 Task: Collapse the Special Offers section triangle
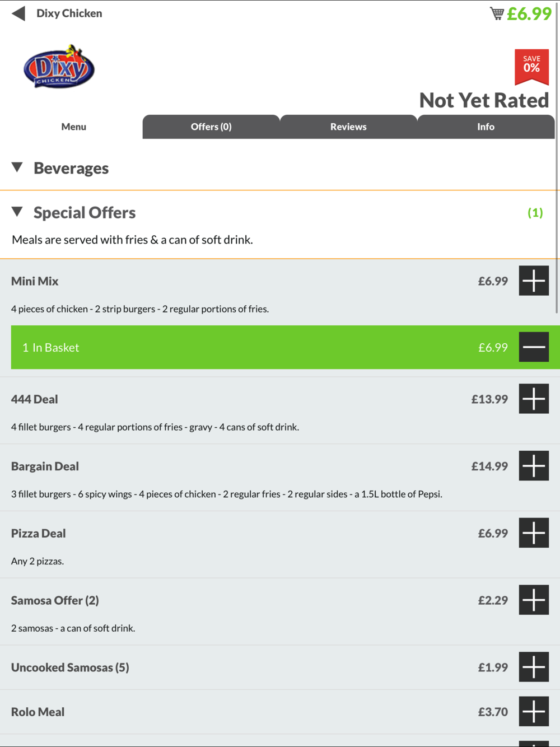pos(17,212)
